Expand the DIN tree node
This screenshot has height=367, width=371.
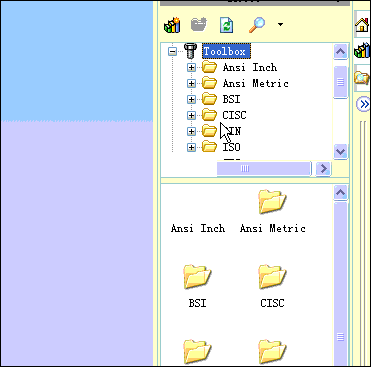(x=191, y=131)
